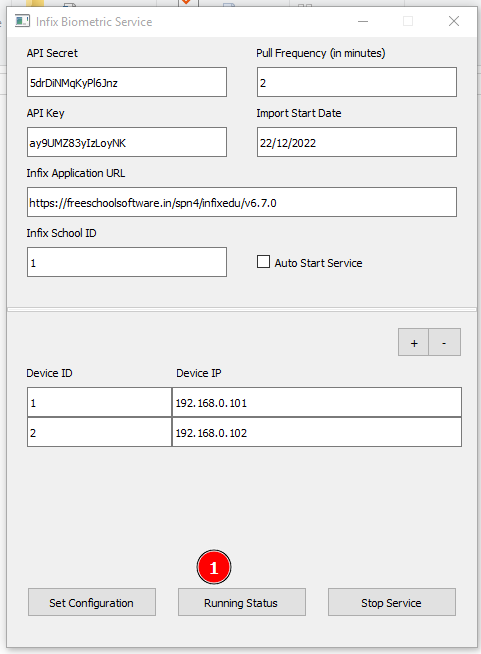
Task: Minimize the Infix Biometric Service window
Action: click(363, 21)
